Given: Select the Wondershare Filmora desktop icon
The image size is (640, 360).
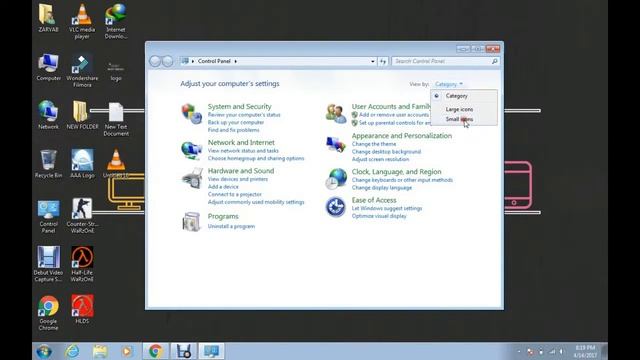Looking at the screenshot, I should click(x=82, y=71).
